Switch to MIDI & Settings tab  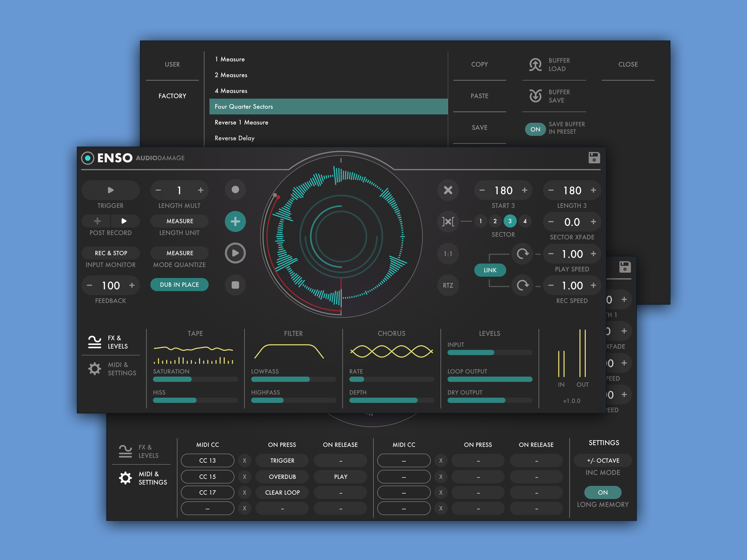112,369
